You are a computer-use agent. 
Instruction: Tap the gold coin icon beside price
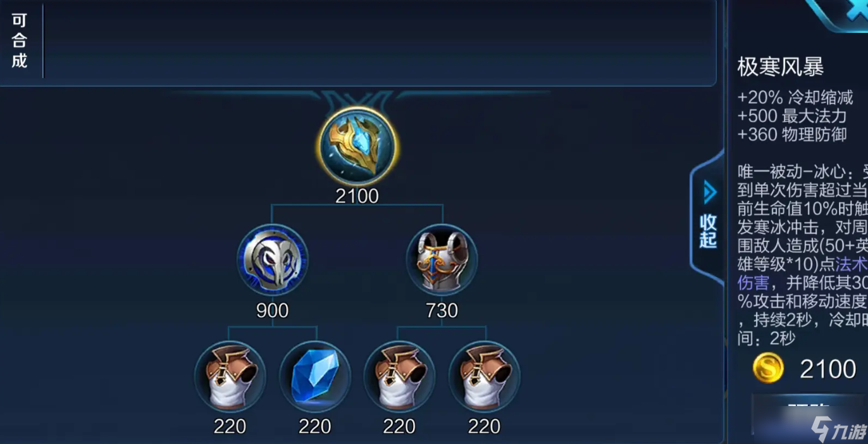click(x=768, y=368)
